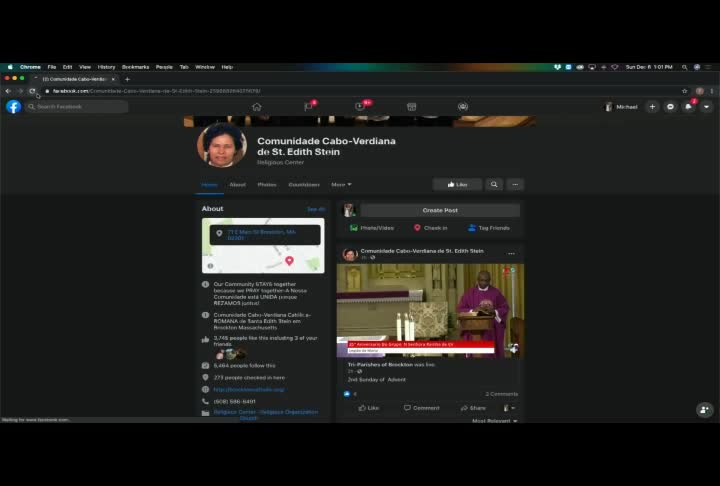This screenshot has height=486, width=720.
Task: Click the phone number text
Action: coord(235,401)
